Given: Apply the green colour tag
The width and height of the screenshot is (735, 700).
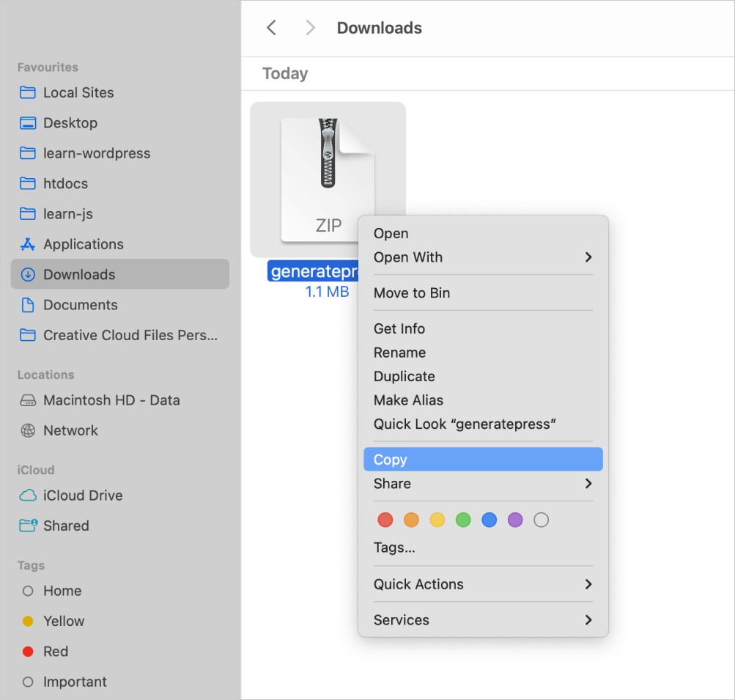Looking at the screenshot, I should point(463,520).
